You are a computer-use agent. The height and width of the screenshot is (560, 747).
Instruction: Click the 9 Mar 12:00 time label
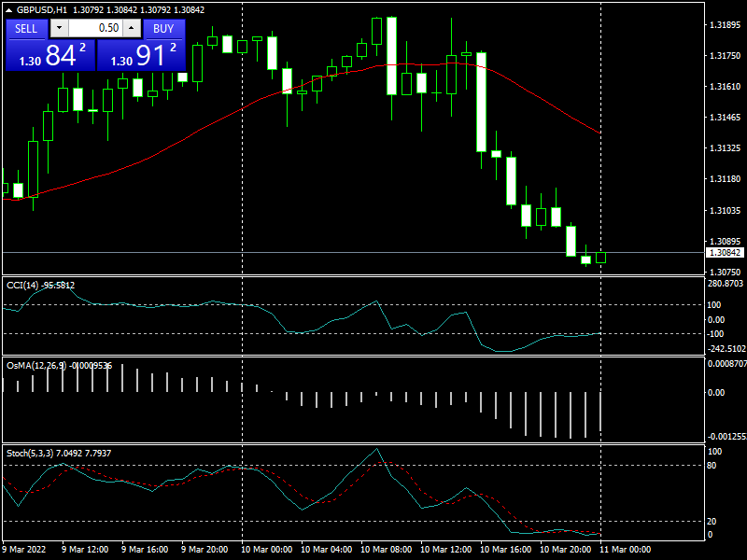click(85, 549)
